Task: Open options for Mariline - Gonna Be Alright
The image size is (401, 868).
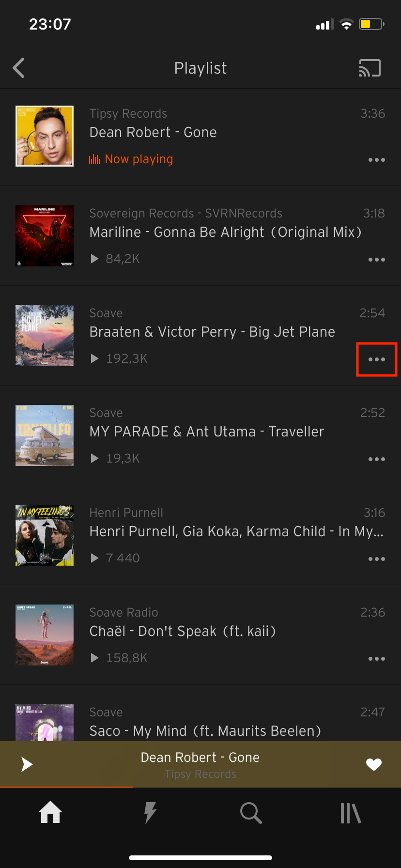Action: tap(377, 259)
